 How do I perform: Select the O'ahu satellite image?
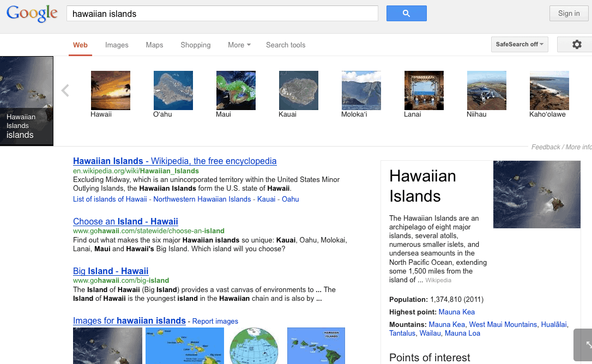(173, 90)
